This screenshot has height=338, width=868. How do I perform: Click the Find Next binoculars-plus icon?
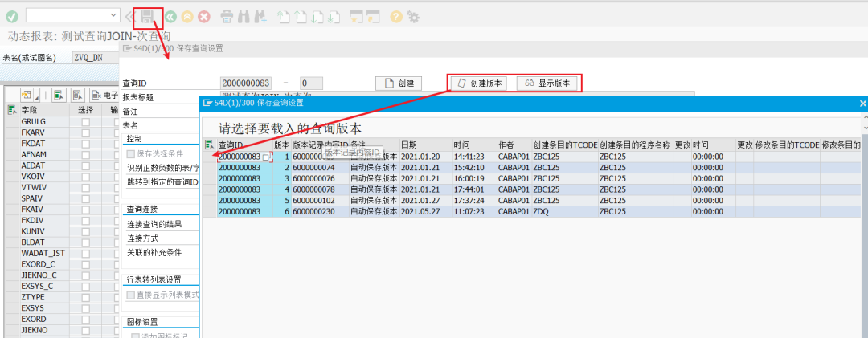260,17
